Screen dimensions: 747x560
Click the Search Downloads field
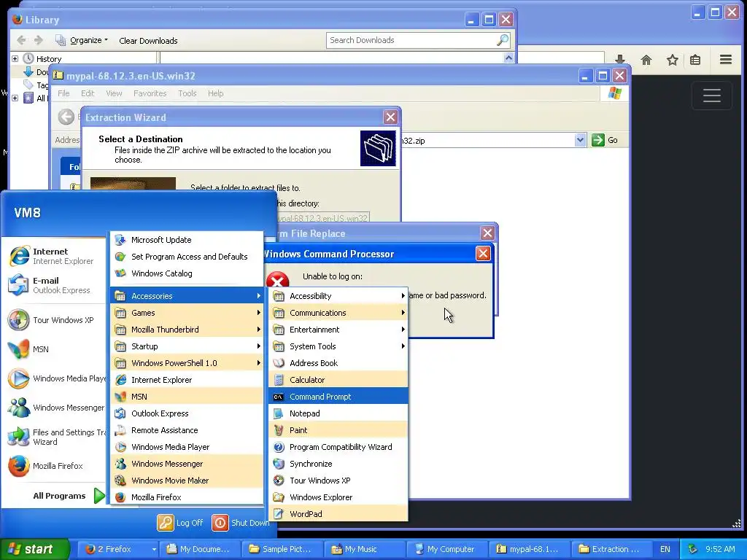pyautogui.click(x=411, y=40)
